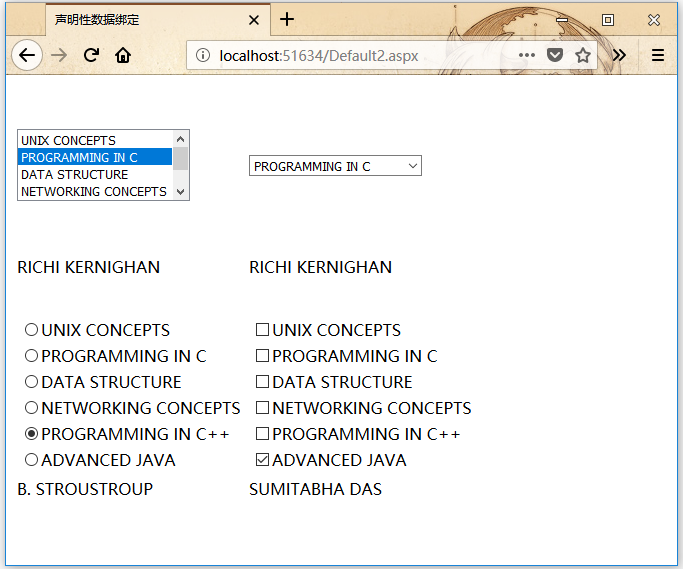
Task: Expand the PROGRAMMING IN C dropdown
Action: 335,166
